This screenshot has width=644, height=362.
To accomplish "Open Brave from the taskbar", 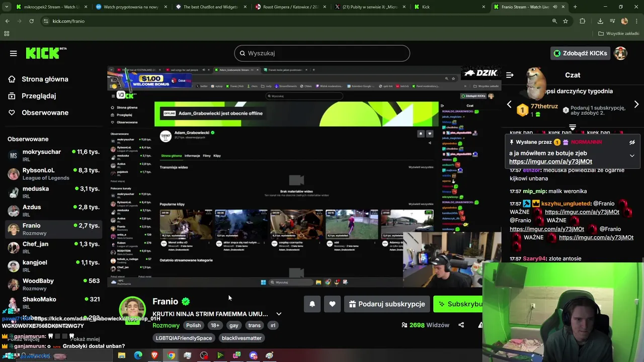I will [x=154, y=355].
